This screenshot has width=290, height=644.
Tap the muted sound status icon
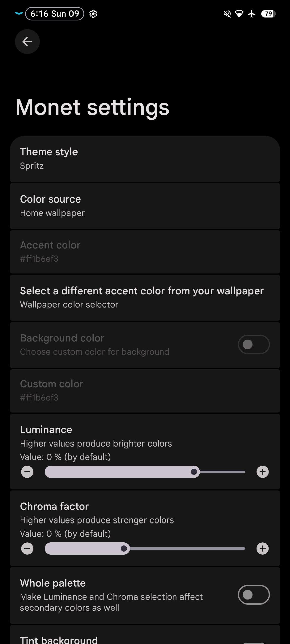point(227,14)
